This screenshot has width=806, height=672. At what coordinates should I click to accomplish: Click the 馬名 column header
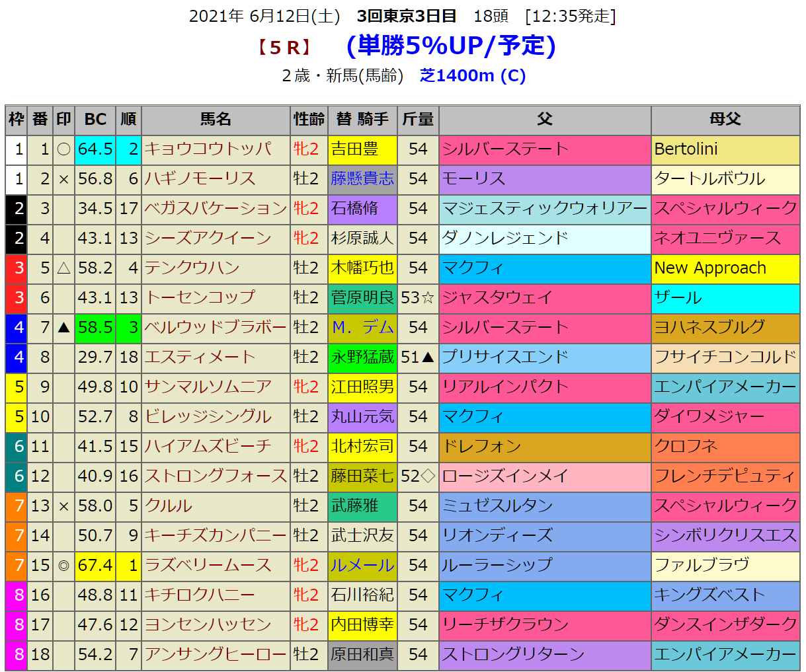tap(216, 120)
